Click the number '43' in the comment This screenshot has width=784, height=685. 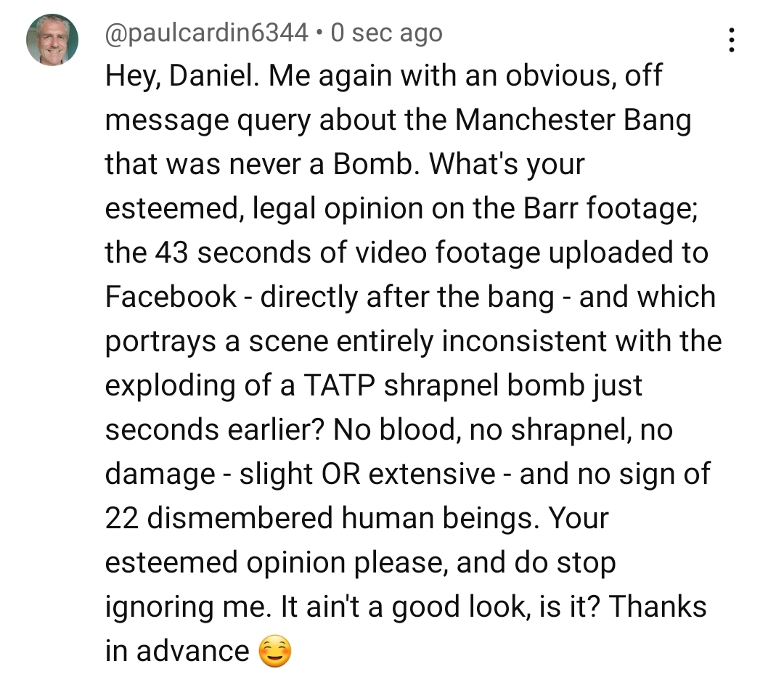pyautogui.click(x=171, y=253)
